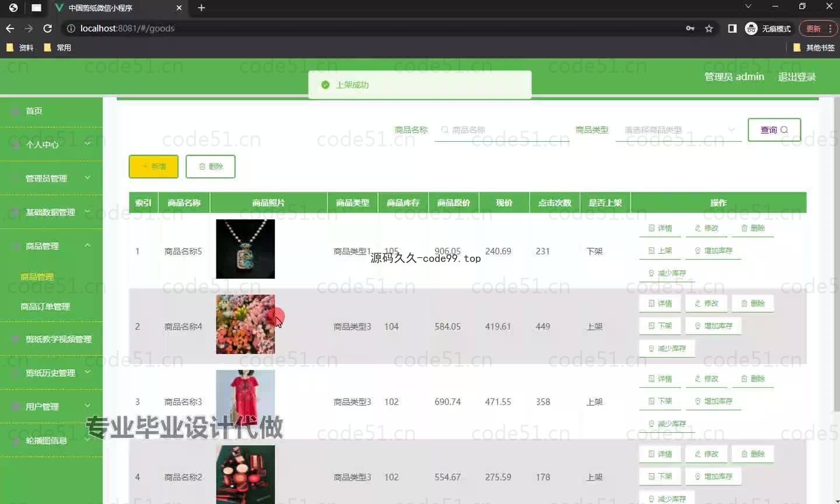Click 删除 in 商品名称4 row
840x504 pixels.
tap(753, 303)
